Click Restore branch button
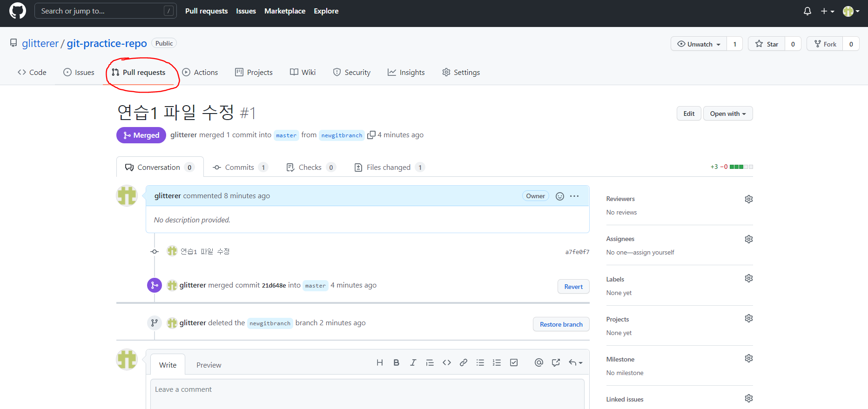This screenshot has width=868, height=409. [561, 324]
